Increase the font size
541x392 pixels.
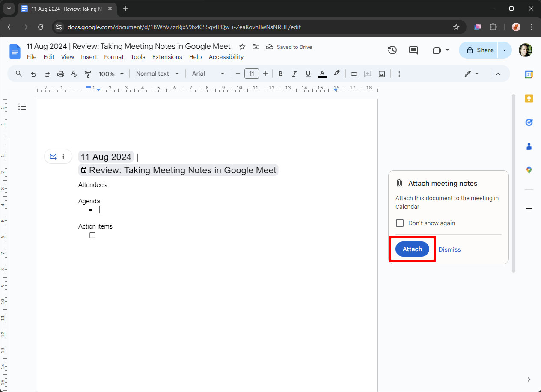coord(265,74)
